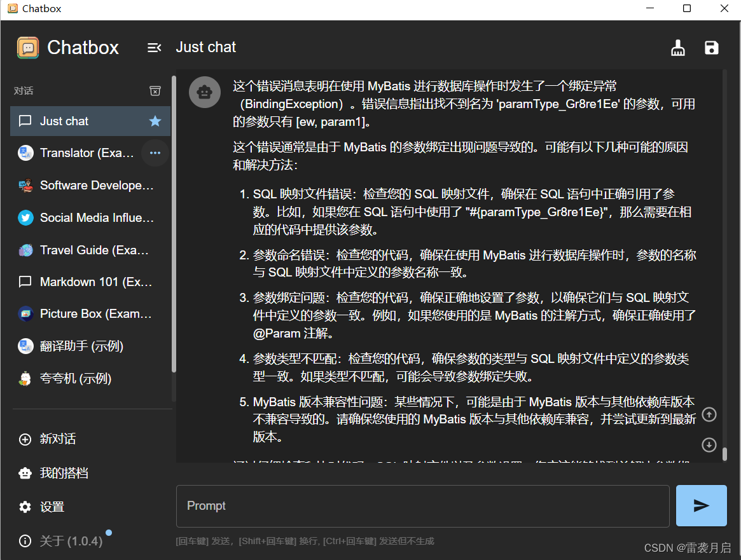The image size is (741, 560).
Task: Click the 对话 section label
Action: (24, 91)
